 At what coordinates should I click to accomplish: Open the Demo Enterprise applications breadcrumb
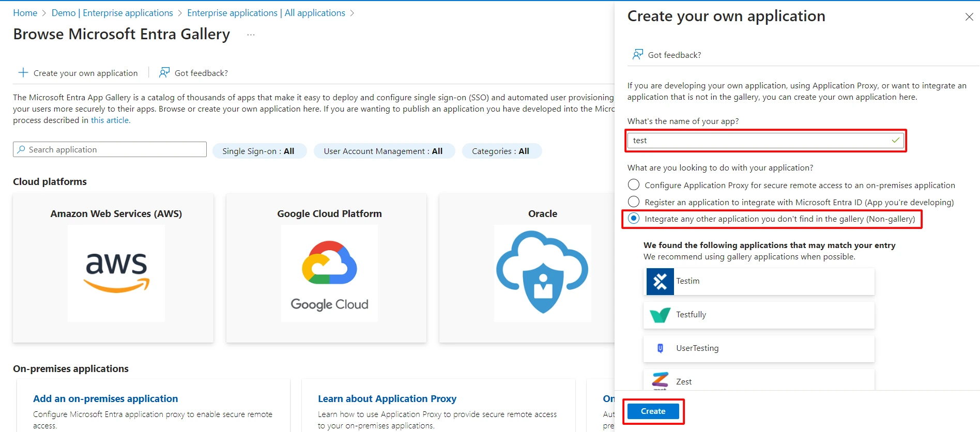(x=112, y=13)
